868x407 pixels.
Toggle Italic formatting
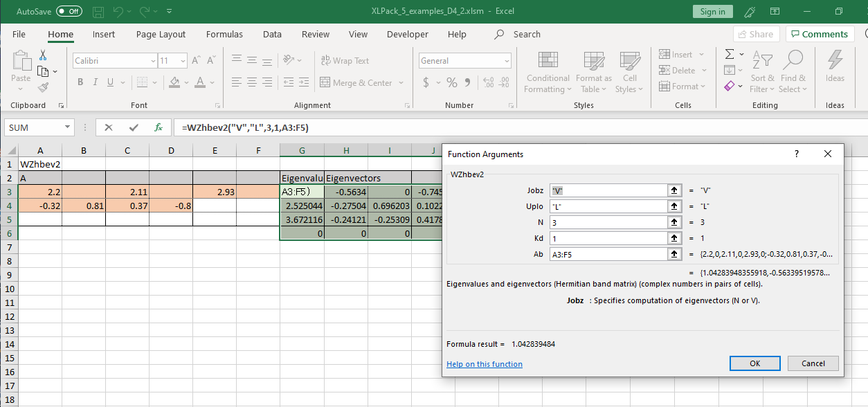pyautogui.click(x=96, y=82)
